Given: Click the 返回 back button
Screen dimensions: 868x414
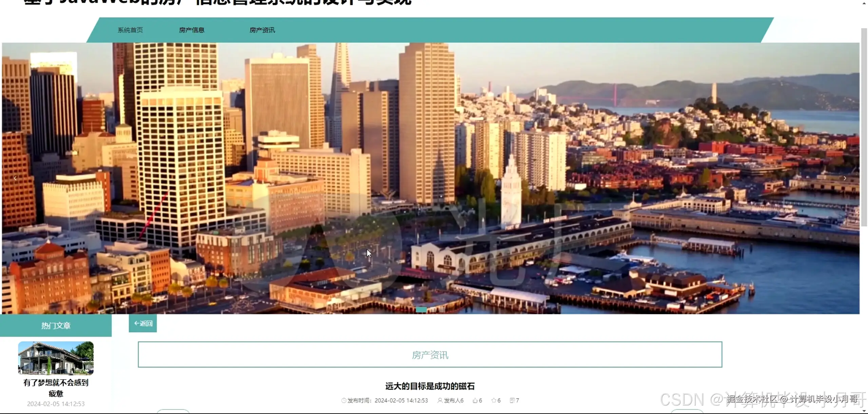Looking at the screenshot, I should (142, 323).
